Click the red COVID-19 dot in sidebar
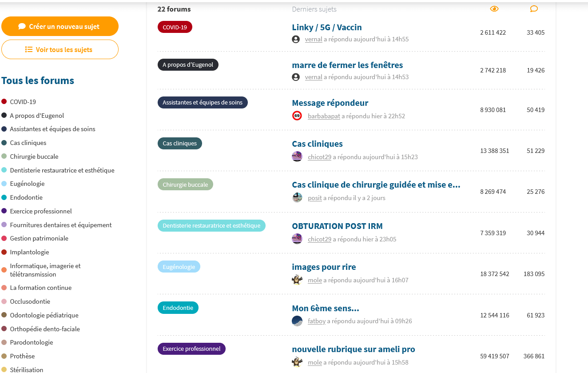The image size is (588, 373). [4, 102]
